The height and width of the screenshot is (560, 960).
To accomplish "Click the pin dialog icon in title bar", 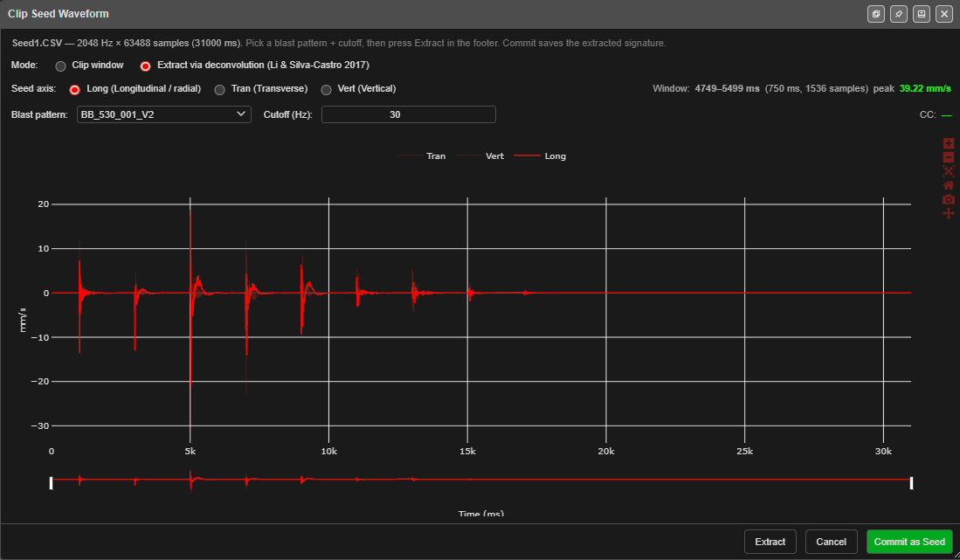I will pos(899,14).
